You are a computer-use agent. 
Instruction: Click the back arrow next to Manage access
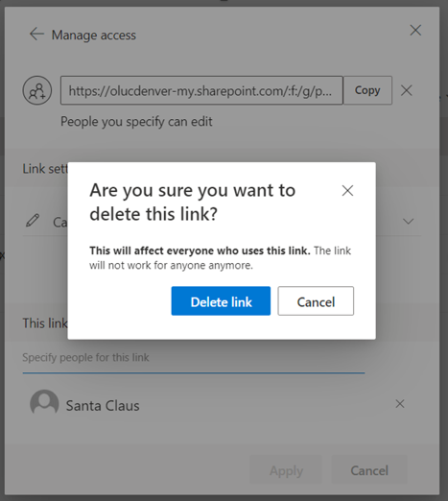(x=36, y=34)
